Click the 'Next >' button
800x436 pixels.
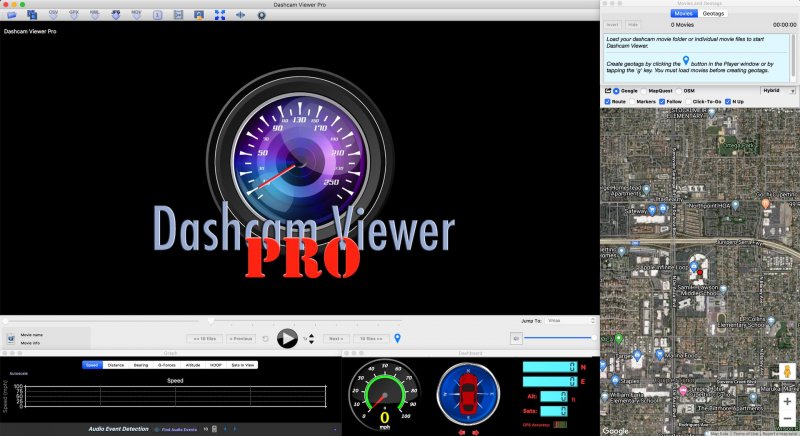(336, 339)
